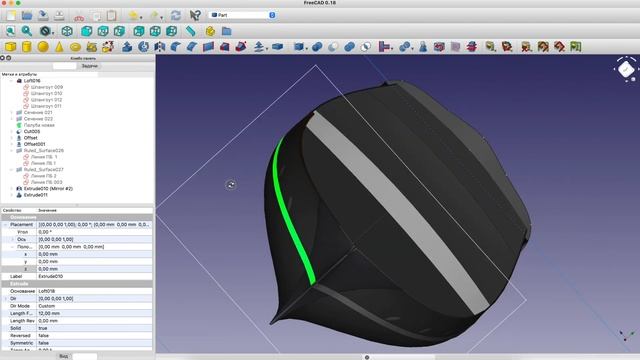Select the Chamfer tool icon
The image size is (640, 360).
tap(192, 47)
